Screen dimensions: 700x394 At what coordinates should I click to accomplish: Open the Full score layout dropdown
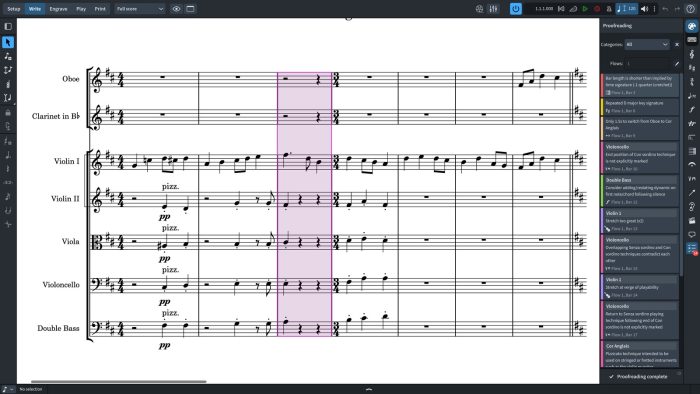pos(140,9)
